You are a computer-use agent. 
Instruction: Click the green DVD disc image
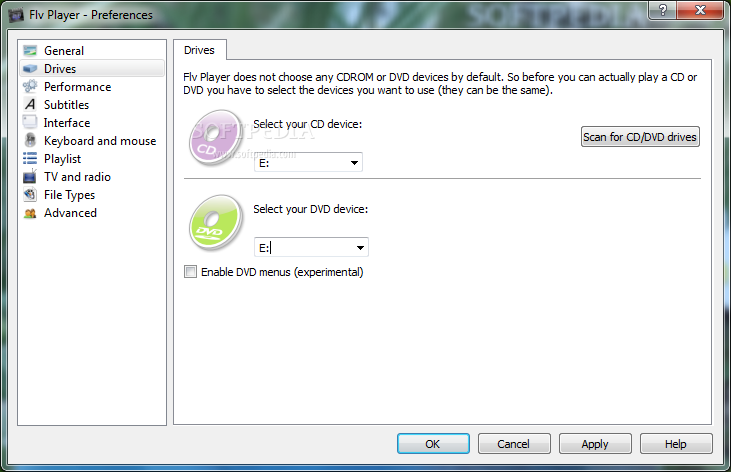[216, 223]
